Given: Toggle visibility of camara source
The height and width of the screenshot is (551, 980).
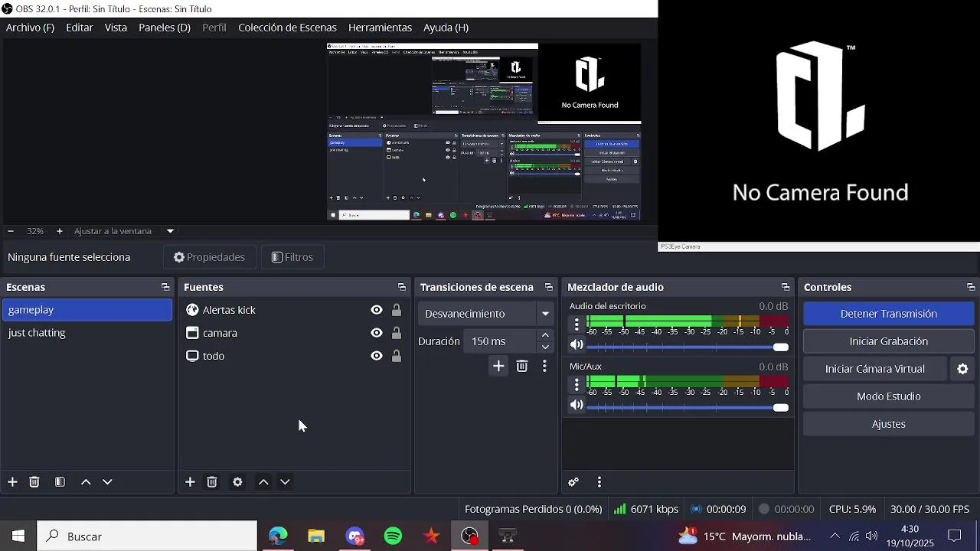Looking at the screenshot, I should [x=377, y=333].
